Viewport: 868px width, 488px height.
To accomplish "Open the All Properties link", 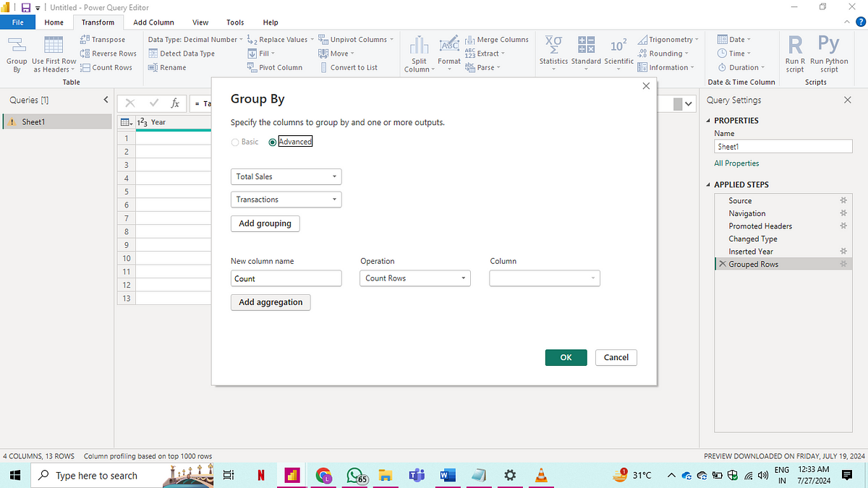I will (736, 163).
